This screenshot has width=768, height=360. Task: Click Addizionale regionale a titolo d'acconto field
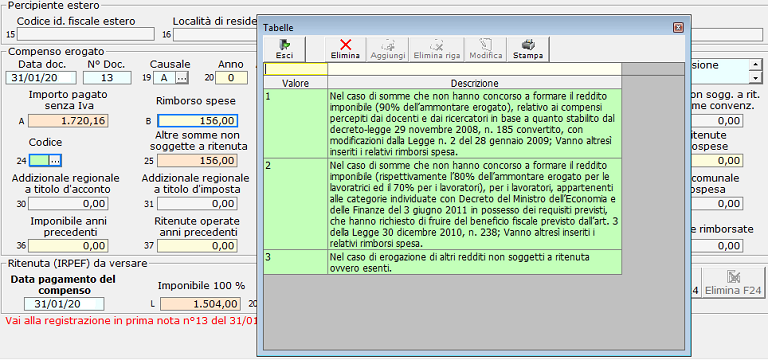click(69, 203)
